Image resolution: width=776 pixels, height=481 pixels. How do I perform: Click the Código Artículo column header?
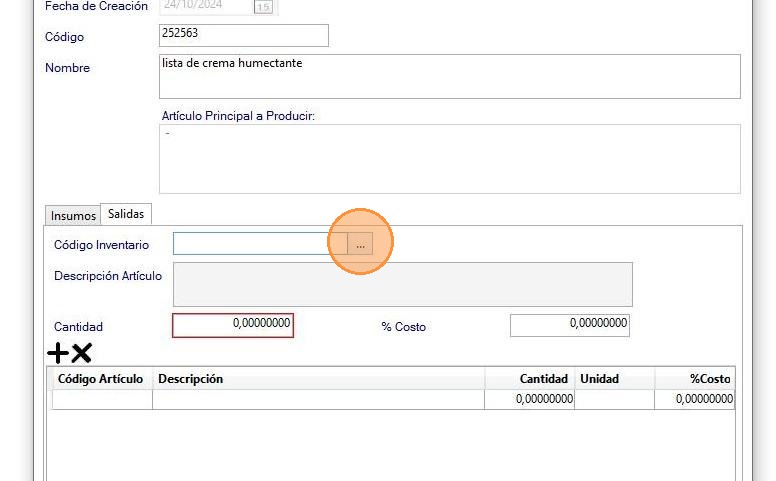(101, 379)
